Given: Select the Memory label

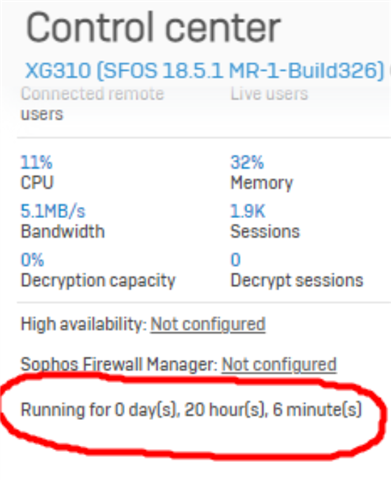Looking at the screenshot, I should pyautogui.click(x=262, y=183).
